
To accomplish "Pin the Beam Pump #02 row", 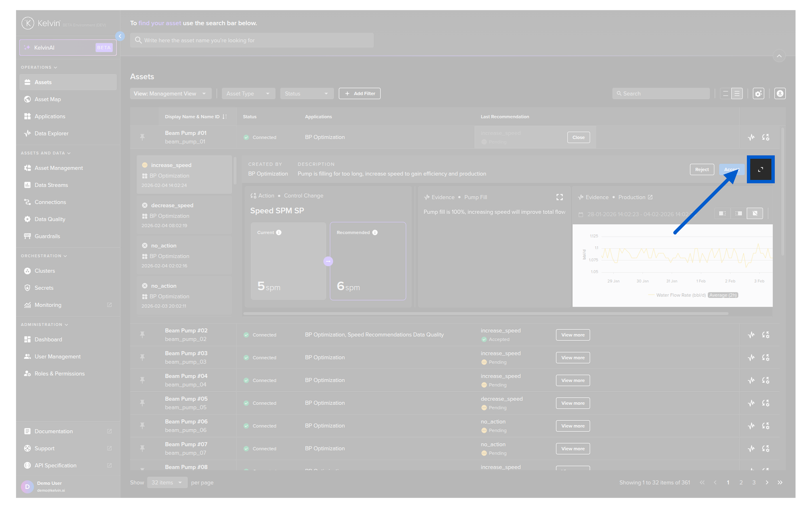I will coord(143,335).
